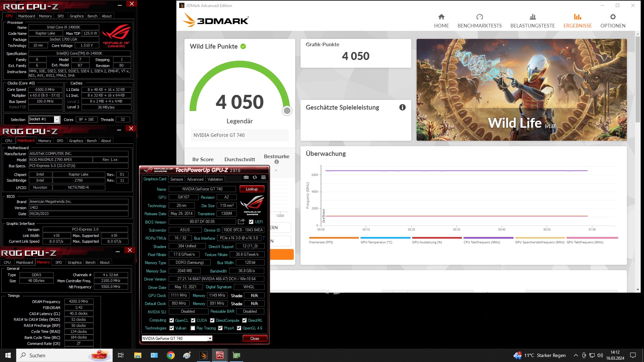
Task: Click the weather widget showing Starker Regen
Action: coord(539,355)
